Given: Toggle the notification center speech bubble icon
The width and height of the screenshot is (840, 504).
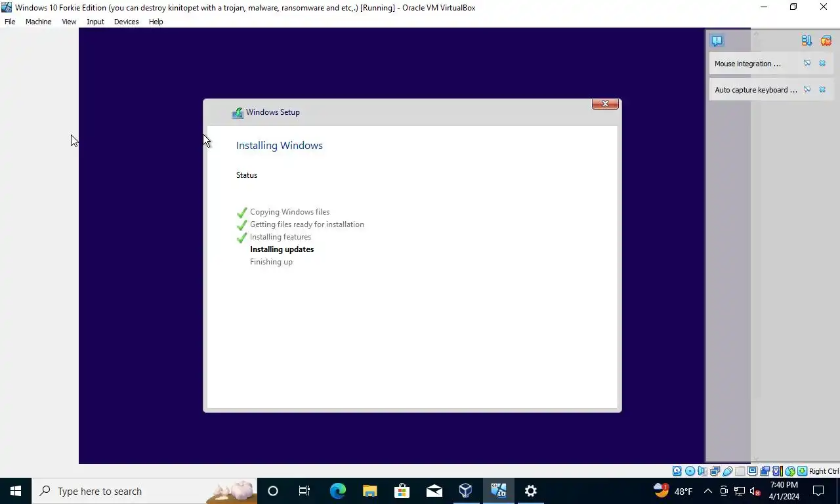Looking at the screenshot, I should (x=717, y=41).
